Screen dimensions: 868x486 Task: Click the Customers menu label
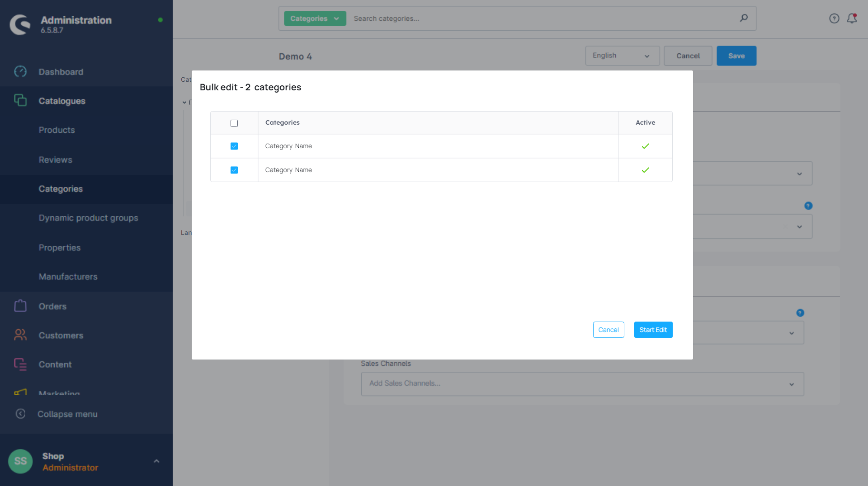61,336
